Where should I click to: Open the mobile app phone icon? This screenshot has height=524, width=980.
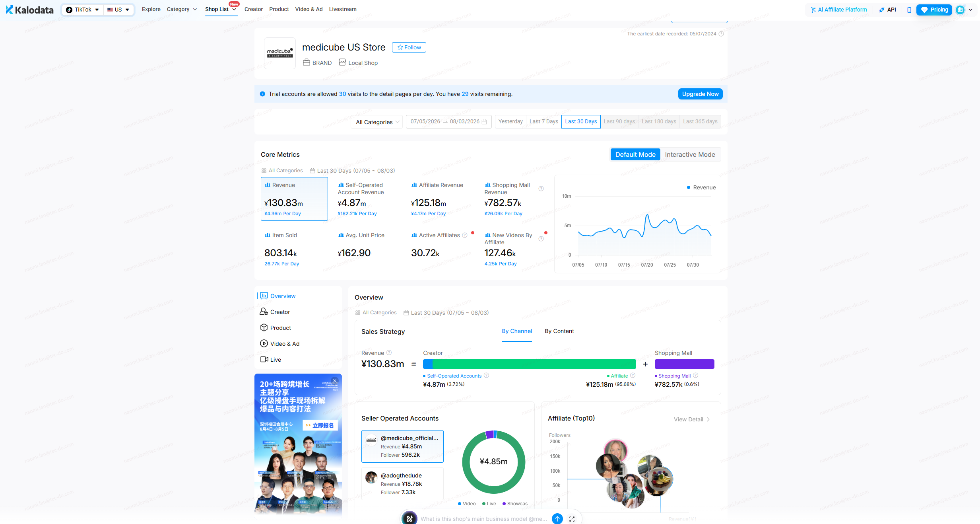coord(909,10)
